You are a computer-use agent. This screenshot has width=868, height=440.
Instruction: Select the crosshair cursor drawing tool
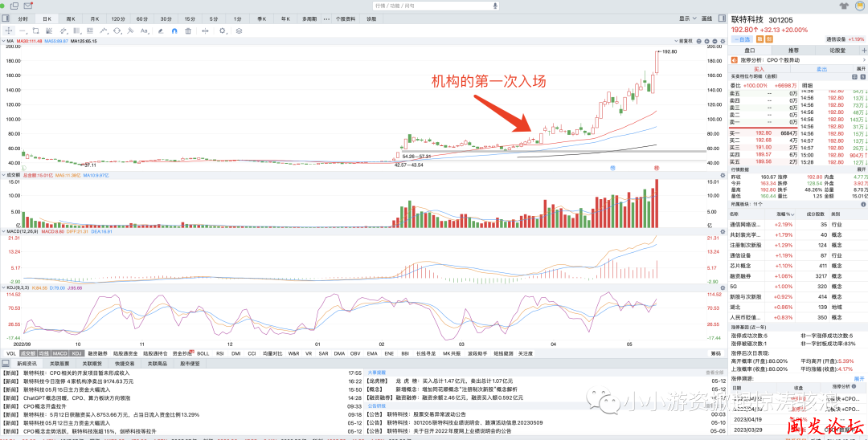(x=8, y=31)
